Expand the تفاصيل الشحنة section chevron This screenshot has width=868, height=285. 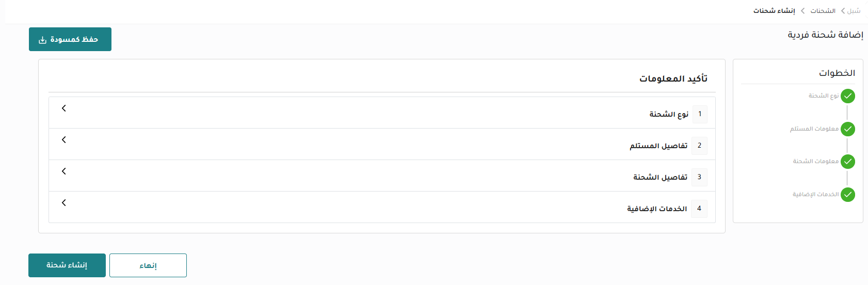(64, 171)
